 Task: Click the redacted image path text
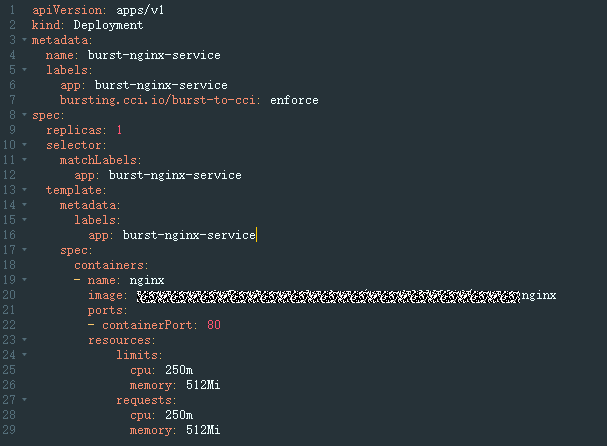pos(329,296)
